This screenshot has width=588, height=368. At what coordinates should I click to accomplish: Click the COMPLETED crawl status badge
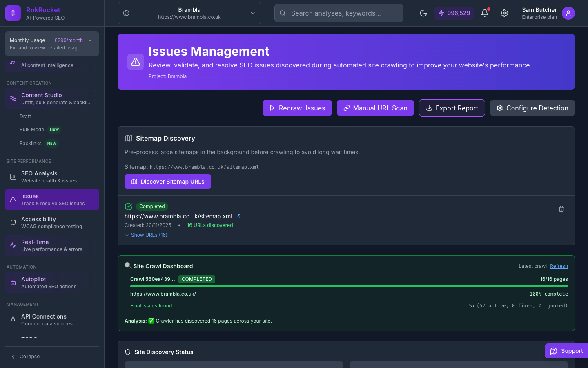(197, 279)
